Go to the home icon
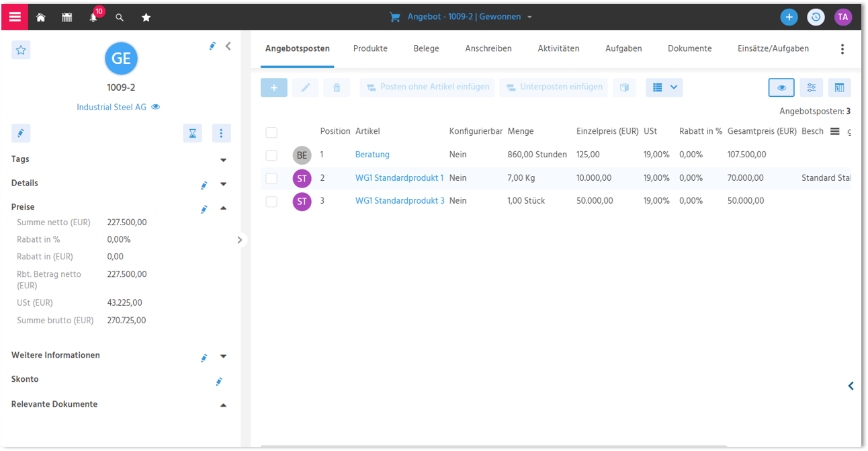The image size is (868, 451). tap(41, 17)
